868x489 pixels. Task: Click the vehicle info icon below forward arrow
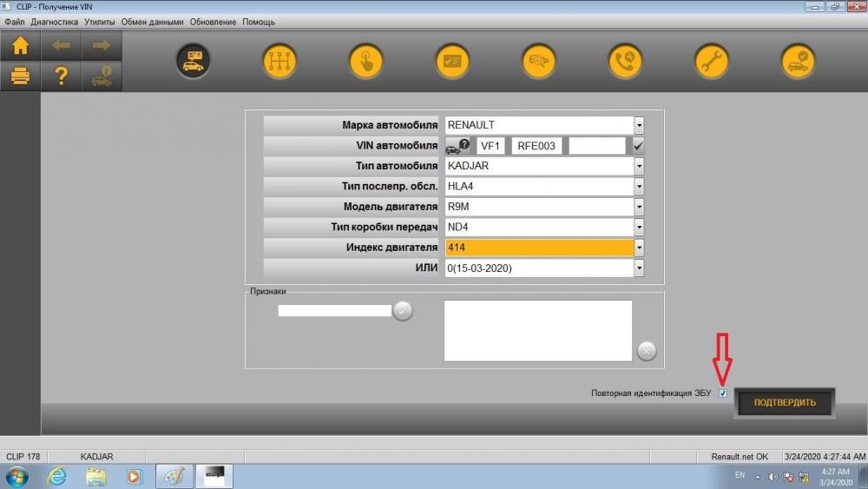tap(102, 76)
